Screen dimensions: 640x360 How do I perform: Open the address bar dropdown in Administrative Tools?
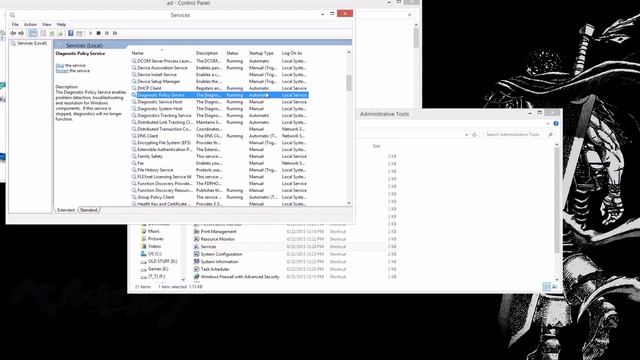467,135
